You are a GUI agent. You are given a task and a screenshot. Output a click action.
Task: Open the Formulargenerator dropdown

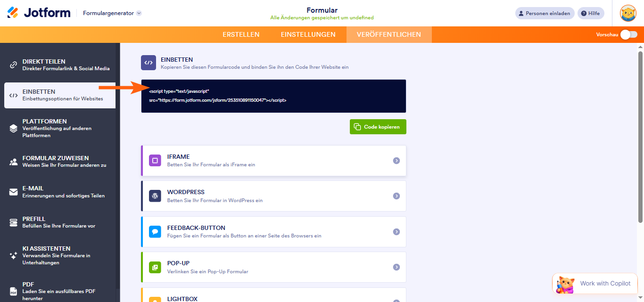pos(111,13)
